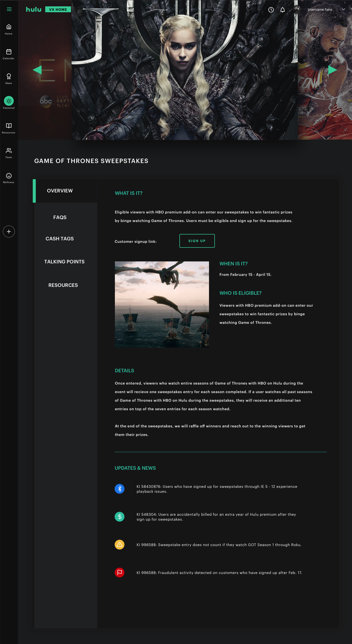Click the Username here label
The image size is (352, 644).
click(x=320, y=10)
